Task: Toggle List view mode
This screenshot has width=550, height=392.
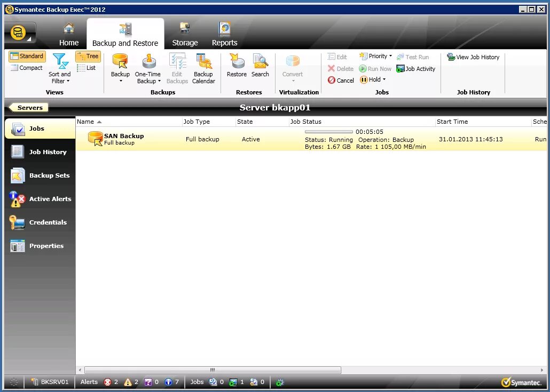Action: point(87,68)
